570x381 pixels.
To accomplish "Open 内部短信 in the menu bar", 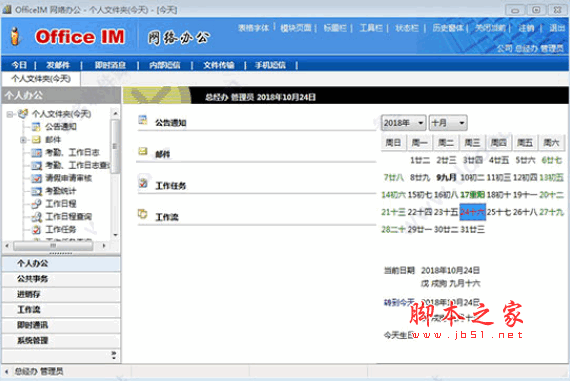I will click(x=165, y=65).
